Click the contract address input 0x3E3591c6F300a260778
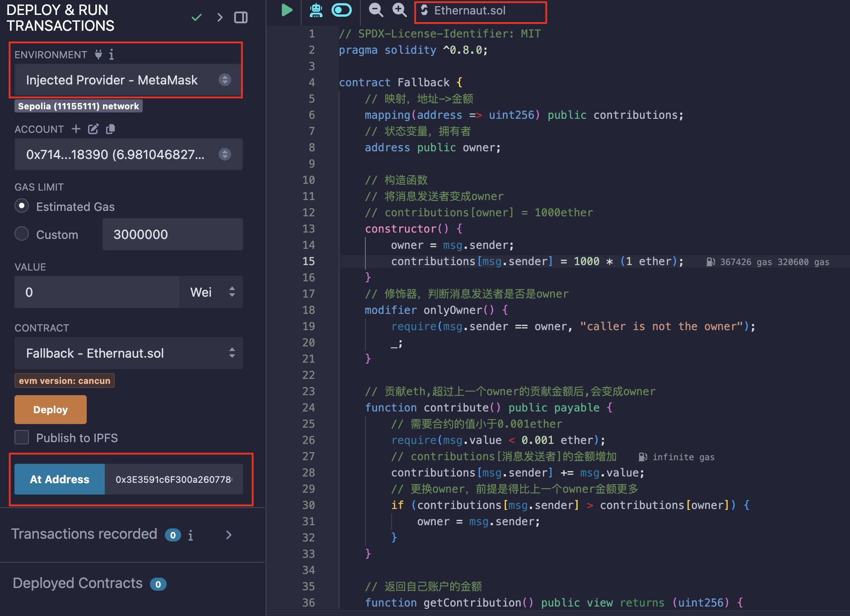The image size is (850, 616). pyautogui.click(x=174, y=479)
